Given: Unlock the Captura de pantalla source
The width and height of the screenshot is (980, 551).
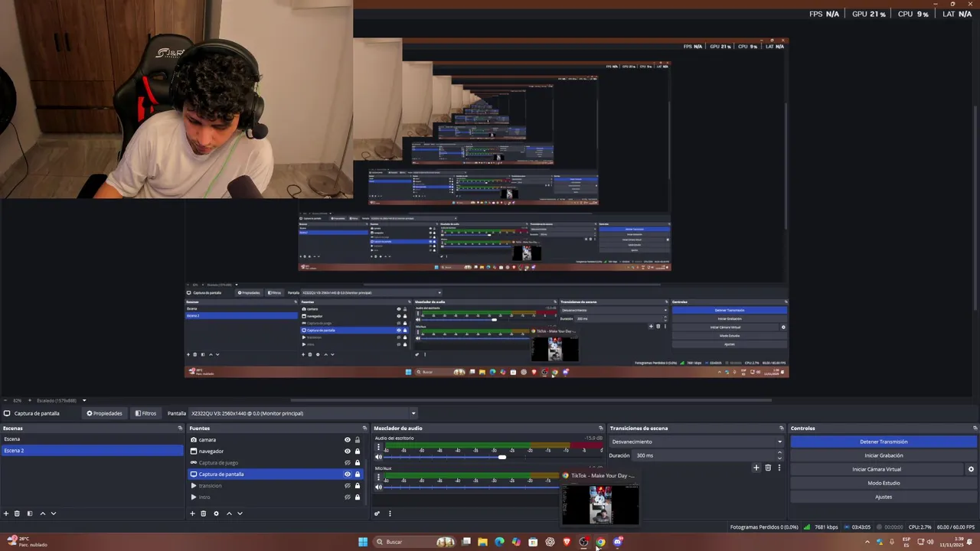Looking at the screenshot, I should pos(358,474).
